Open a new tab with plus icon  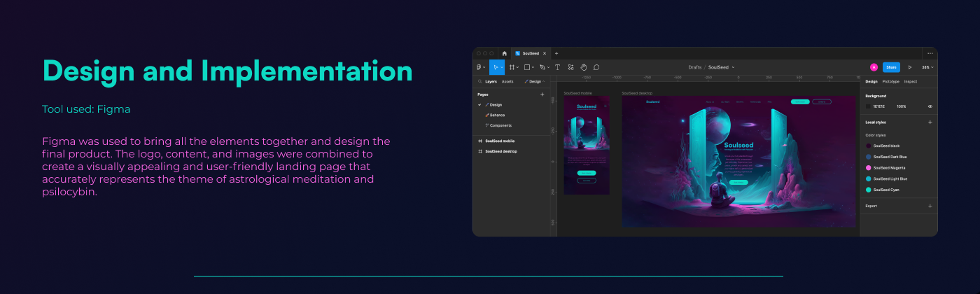coord(556,53)
